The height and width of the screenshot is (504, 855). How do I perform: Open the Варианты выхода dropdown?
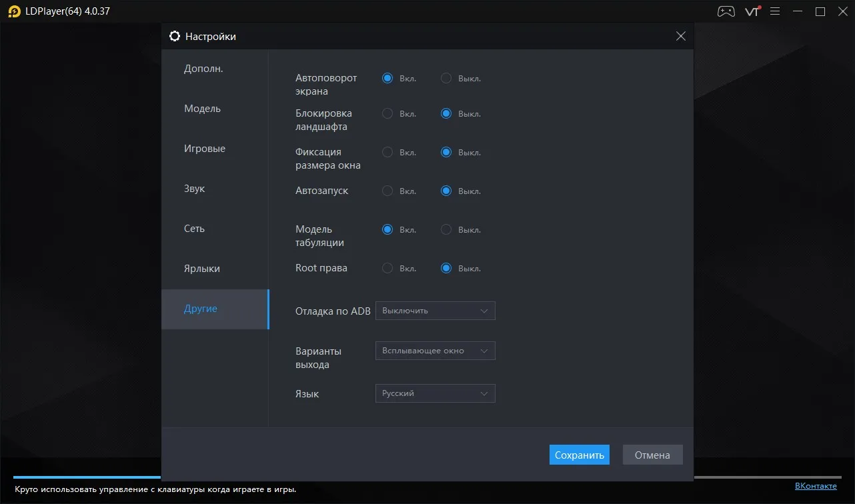(x=436, y=351)
